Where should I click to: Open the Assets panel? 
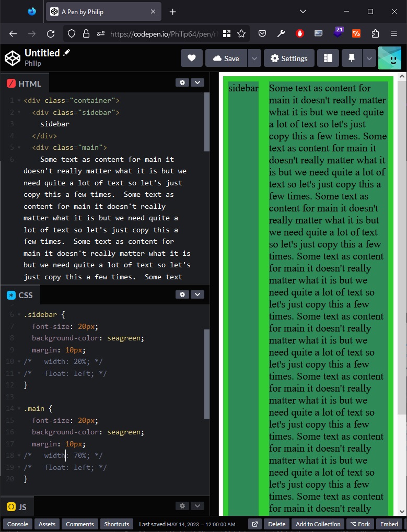[47, 524]
